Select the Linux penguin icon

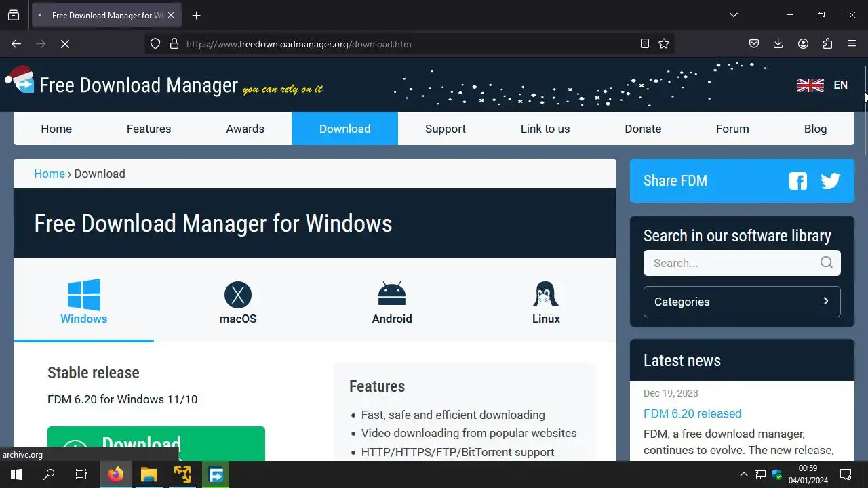[x=546, y=295]
